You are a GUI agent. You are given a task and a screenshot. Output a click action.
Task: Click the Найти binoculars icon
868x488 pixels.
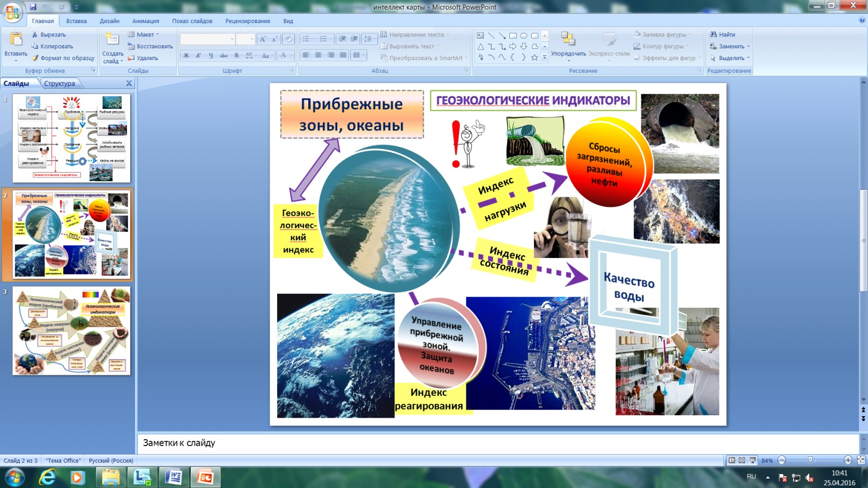[713, 34]
